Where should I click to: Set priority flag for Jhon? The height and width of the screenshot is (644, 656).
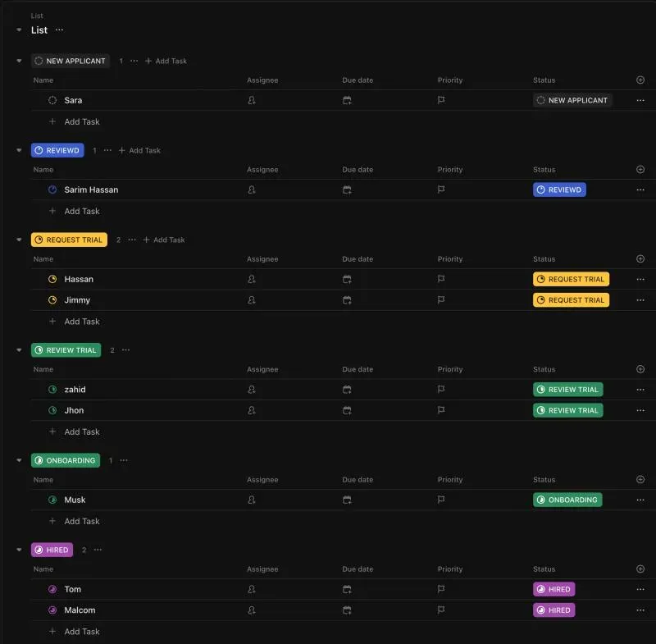click(441, 410)
